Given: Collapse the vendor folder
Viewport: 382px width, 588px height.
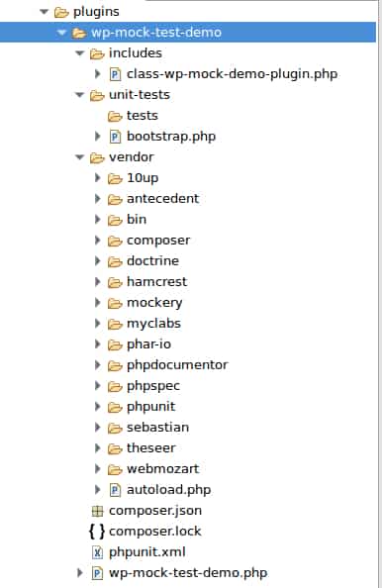Looking at the screenshot, I should (x=79, y=157).
